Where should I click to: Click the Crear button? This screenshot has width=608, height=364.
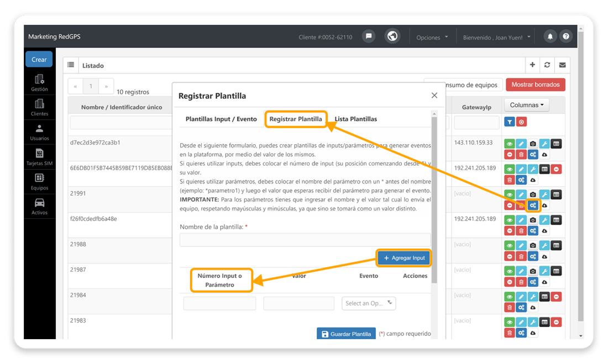pos(39,59)
